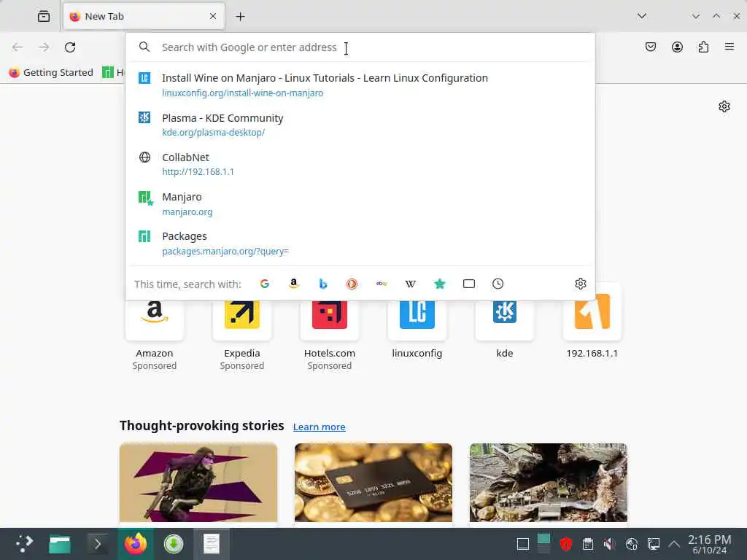Switch to Firefox in taskbar
747x560 pixels.
coord(136,544)
